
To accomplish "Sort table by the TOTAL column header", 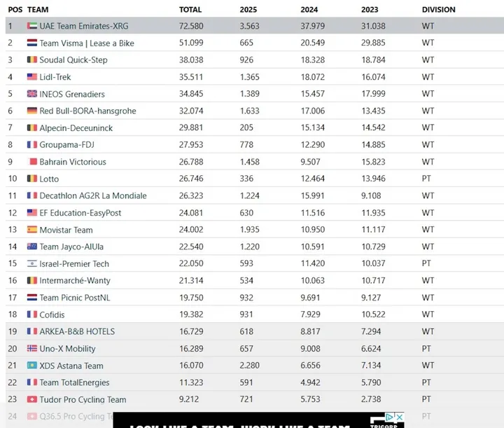I will tap(190, 10).
